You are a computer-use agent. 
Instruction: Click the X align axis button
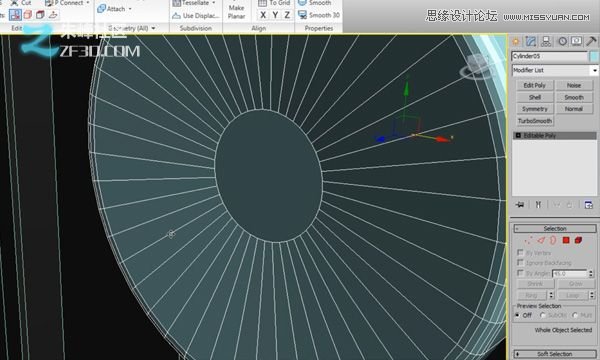pos(263,15)
